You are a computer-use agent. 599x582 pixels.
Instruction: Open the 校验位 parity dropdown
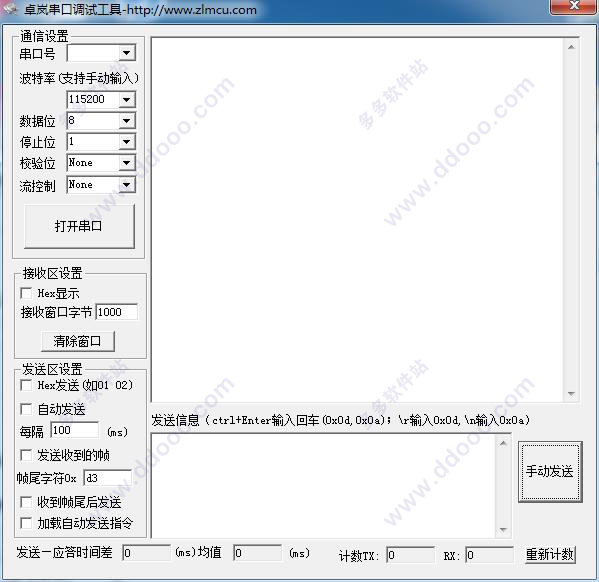pyautogui.click(x=126, y=163)
